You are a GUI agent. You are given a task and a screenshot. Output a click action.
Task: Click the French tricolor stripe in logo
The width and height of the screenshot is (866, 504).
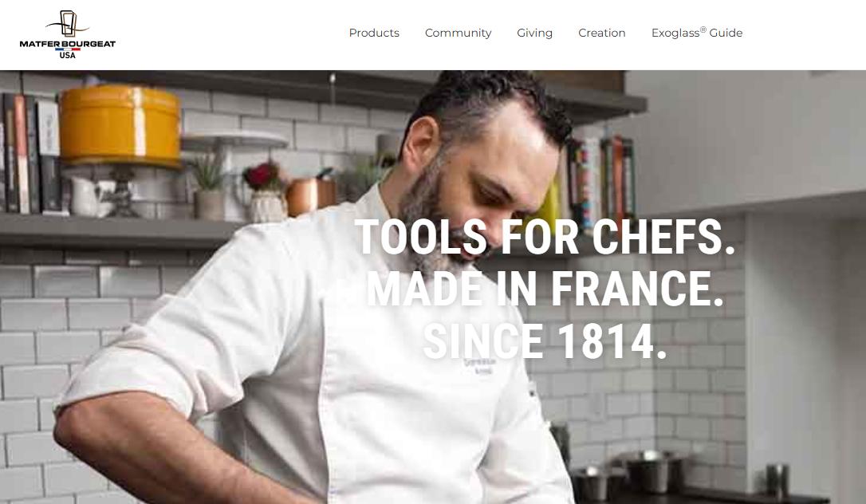pyautogui.click(x=67, y=49)
